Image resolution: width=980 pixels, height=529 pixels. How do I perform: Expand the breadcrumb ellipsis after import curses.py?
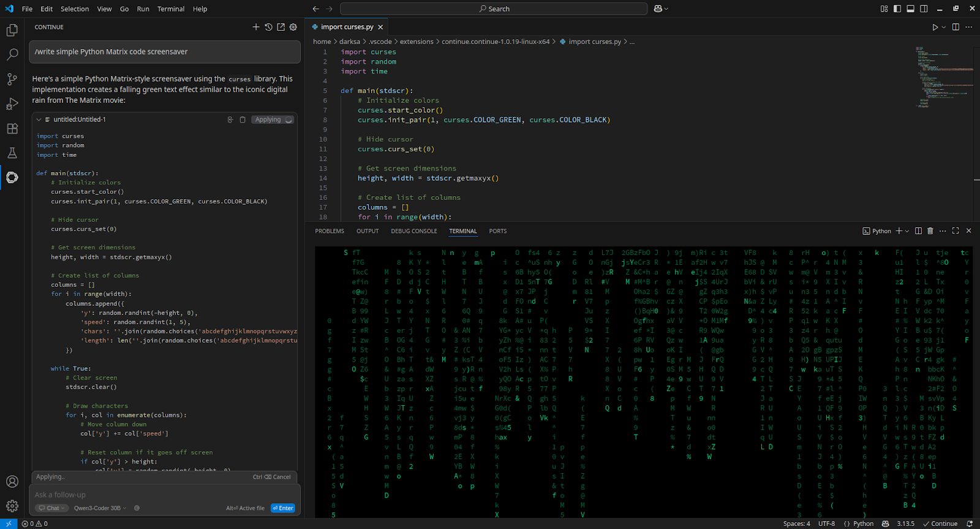click(632, 42)
